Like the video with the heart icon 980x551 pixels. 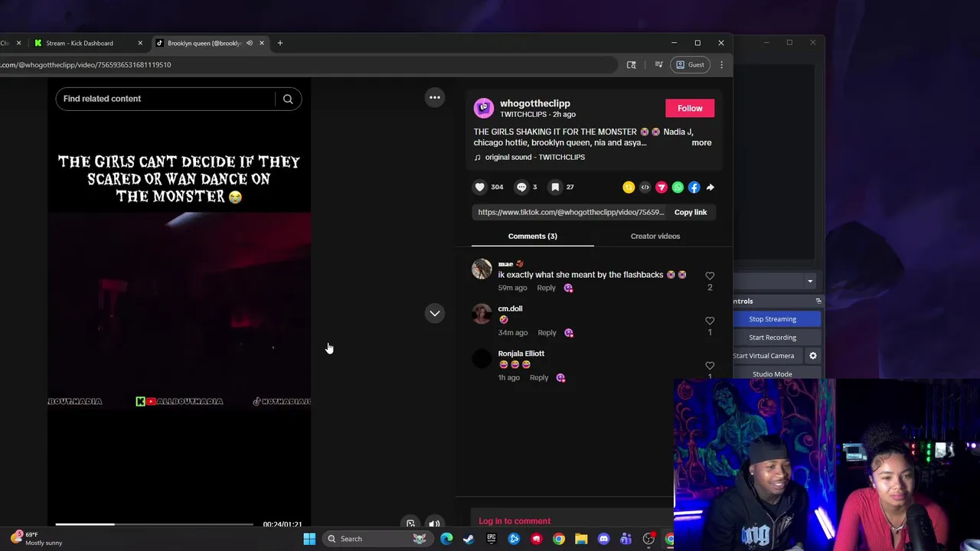click(480, 187)
